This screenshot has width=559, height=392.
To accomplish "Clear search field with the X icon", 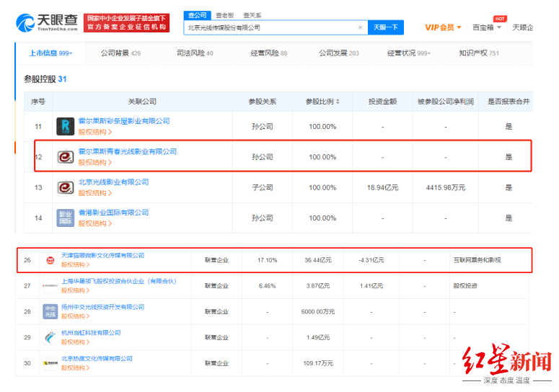I will [360, 27].
